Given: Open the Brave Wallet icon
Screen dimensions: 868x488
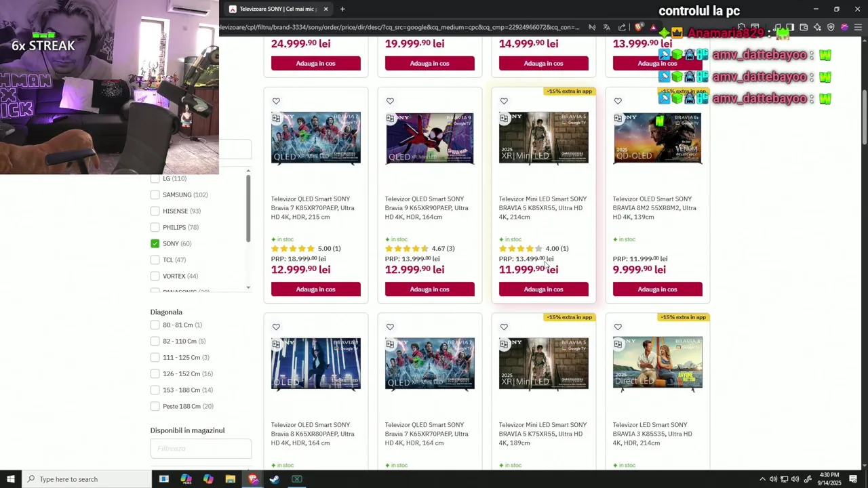Looking at the screenshot, I should 804,27.
